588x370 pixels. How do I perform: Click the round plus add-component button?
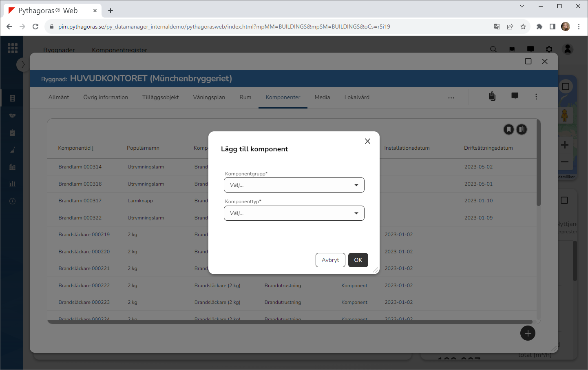[x=528, y=333]
